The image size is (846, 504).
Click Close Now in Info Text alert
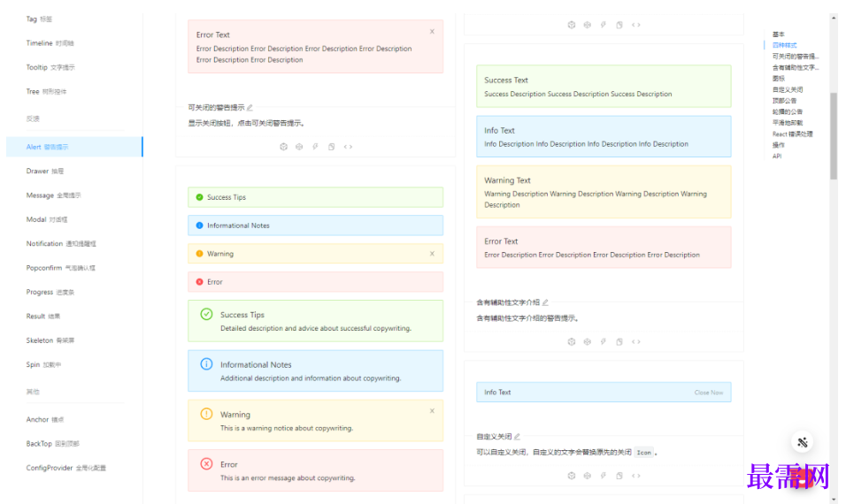click(708, 393)
